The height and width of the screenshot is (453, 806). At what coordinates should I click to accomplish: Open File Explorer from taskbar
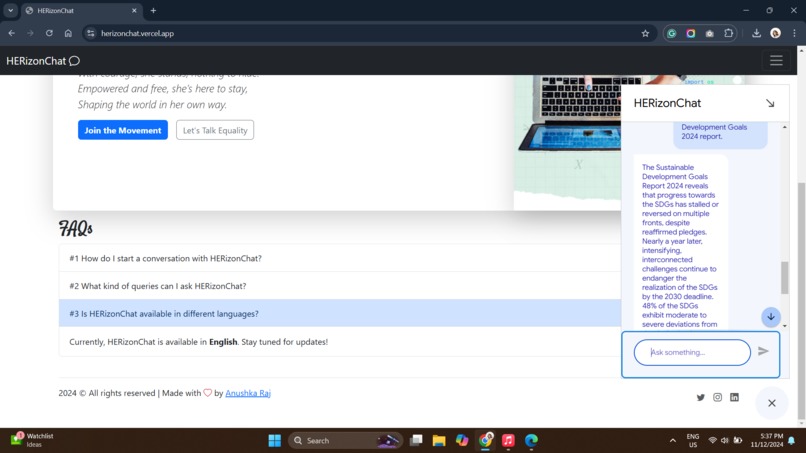[x=439, y=441]
